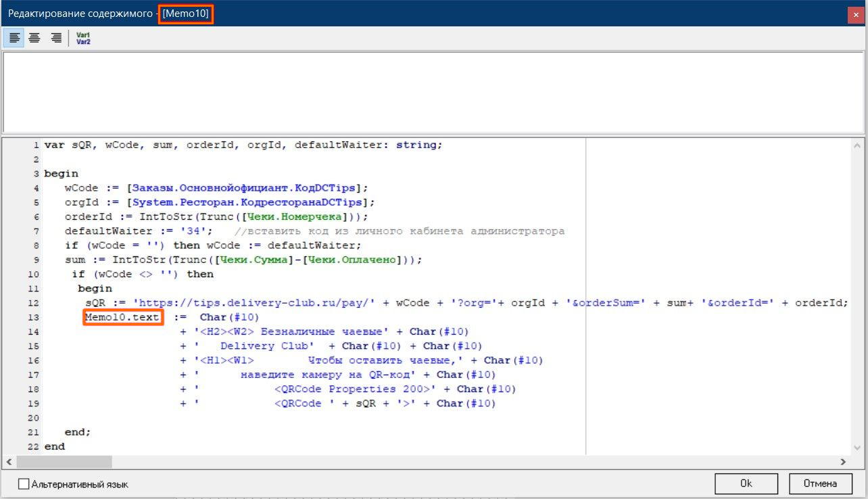Click the vertical scrollbar up arrow
The image size is (868, 499).
point(858,145)
